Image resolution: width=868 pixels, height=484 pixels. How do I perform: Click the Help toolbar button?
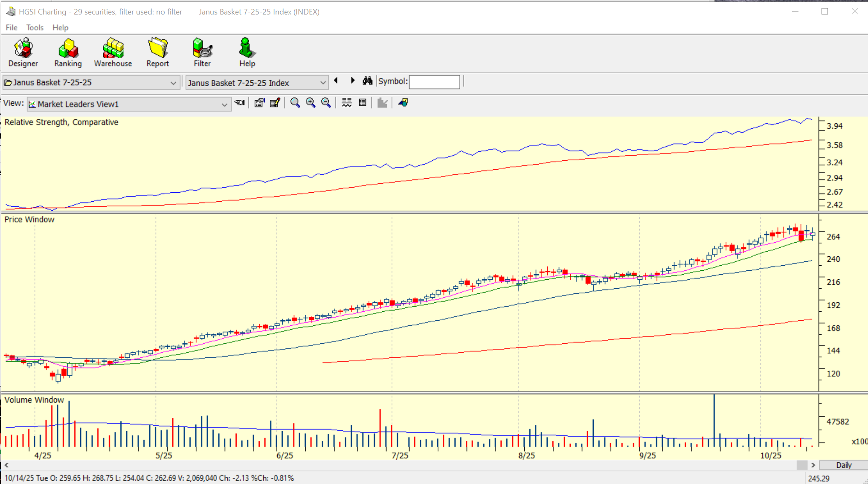point(247,52)
